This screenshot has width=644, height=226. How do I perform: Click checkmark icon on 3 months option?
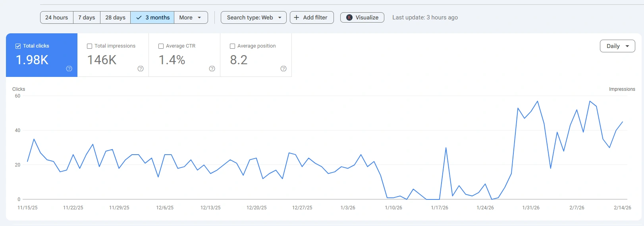point(139,17)
